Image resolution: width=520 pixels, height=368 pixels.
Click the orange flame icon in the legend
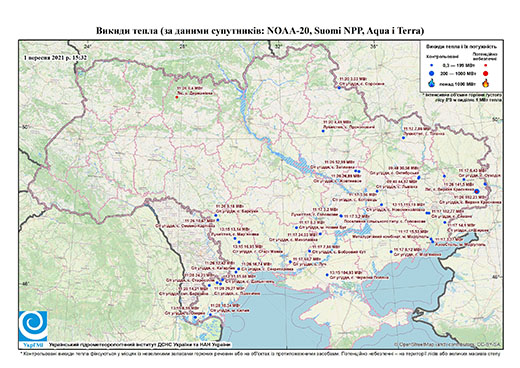pyautogui.click(x=486, y=83)
